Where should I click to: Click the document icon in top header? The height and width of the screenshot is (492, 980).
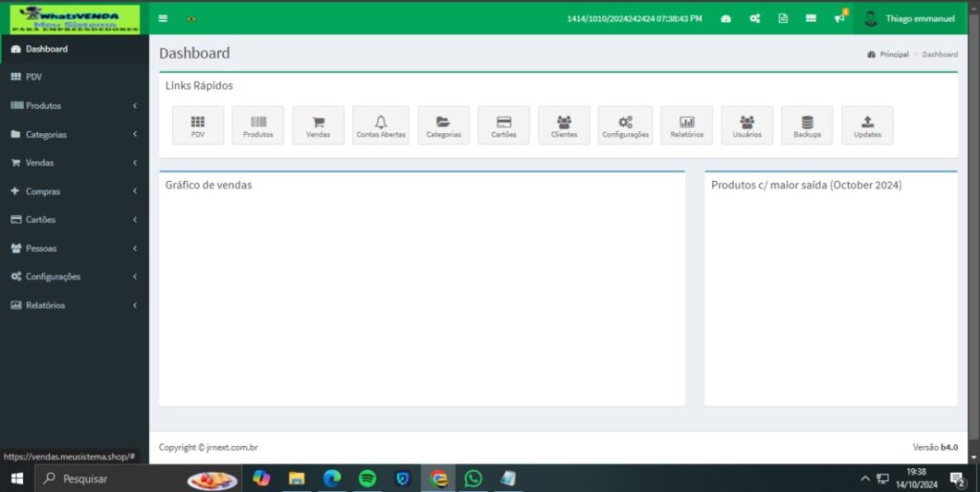pos(783,19)
